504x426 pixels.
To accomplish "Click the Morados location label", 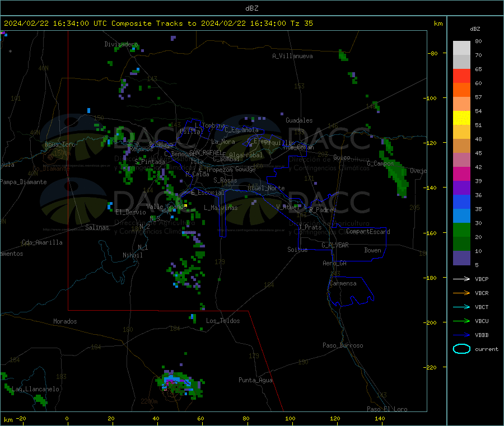I will coord(66,321).
